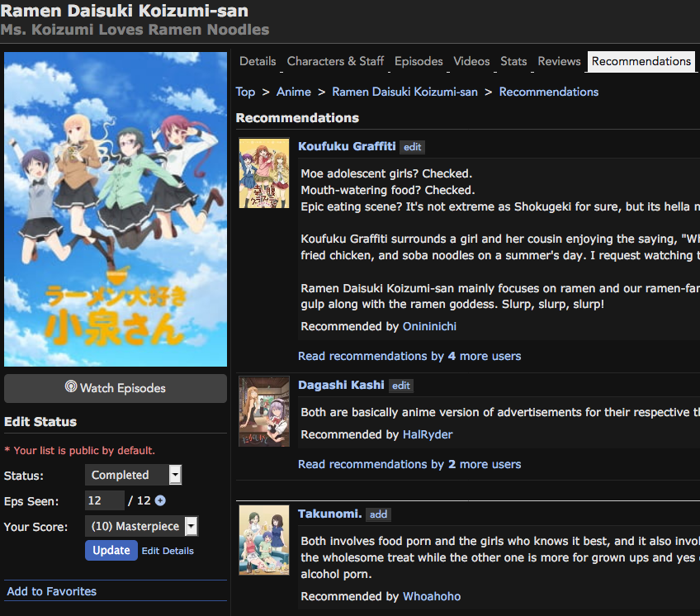Select the Recommendations tab
The width and height of the screenshot is (700, 616).
[641, 61]
